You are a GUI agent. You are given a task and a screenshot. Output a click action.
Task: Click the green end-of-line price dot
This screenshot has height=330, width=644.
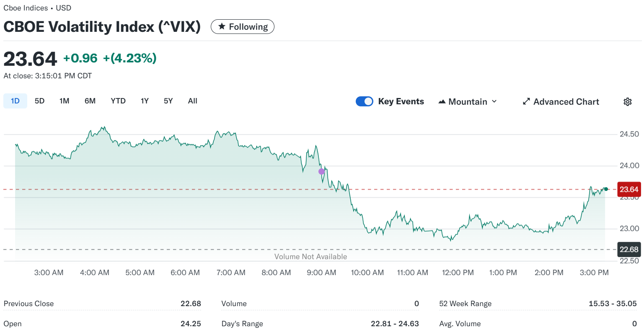(x=606, y=189)
